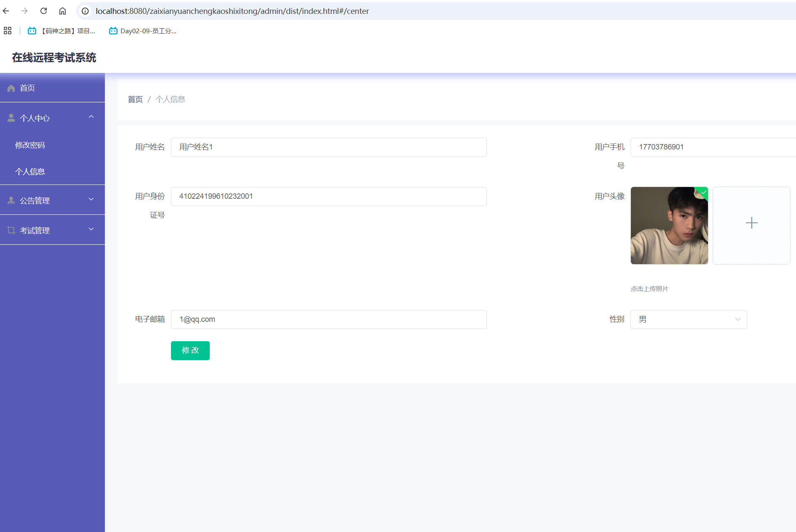Click the green 修改 button
Screen dimensions: 796x532
coord(190,350)
